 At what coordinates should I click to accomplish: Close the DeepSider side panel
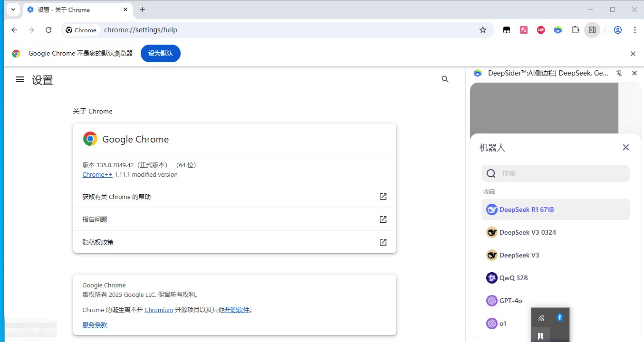click(634, 73)
